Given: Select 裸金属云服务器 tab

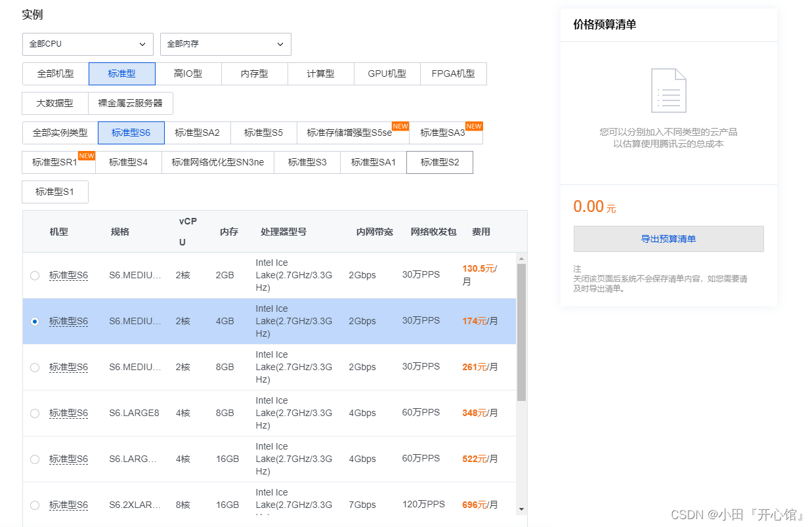Looking at the screenshot, I should click(131, 103).
